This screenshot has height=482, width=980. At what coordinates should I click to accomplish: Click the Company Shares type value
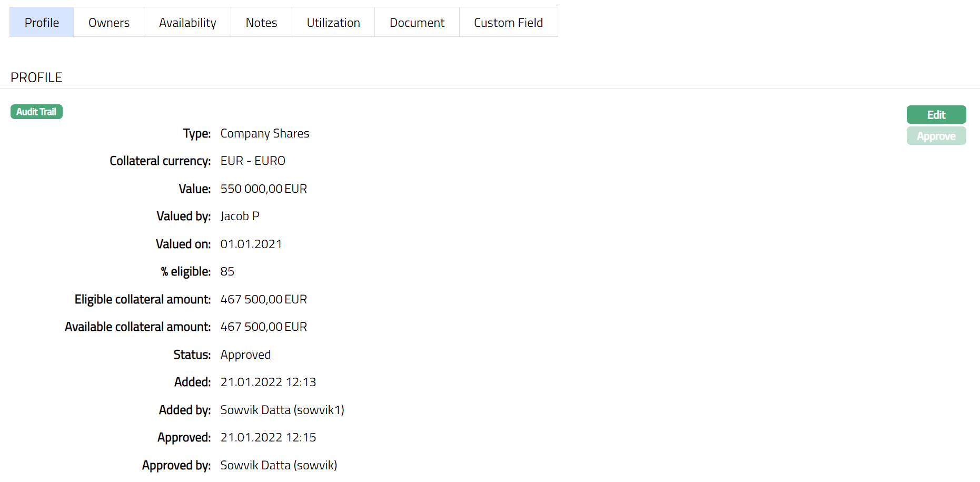[x=264, y=134]
